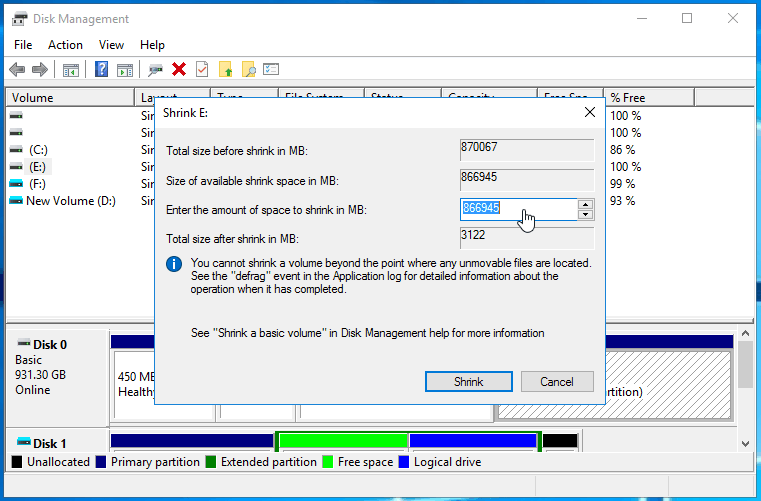Image resolution: width=761 pixels, height=501 pixels.
Task: Click the Total size before shrink value 870067
Action: pyautogui.click(x=527, y=150)
